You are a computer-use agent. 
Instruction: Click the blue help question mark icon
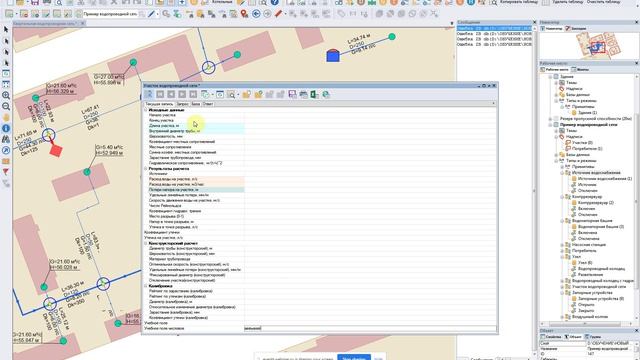275,2
